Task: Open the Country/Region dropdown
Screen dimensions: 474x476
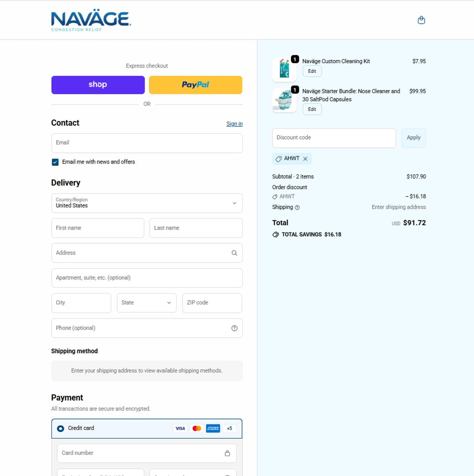Action: (147, 203)
